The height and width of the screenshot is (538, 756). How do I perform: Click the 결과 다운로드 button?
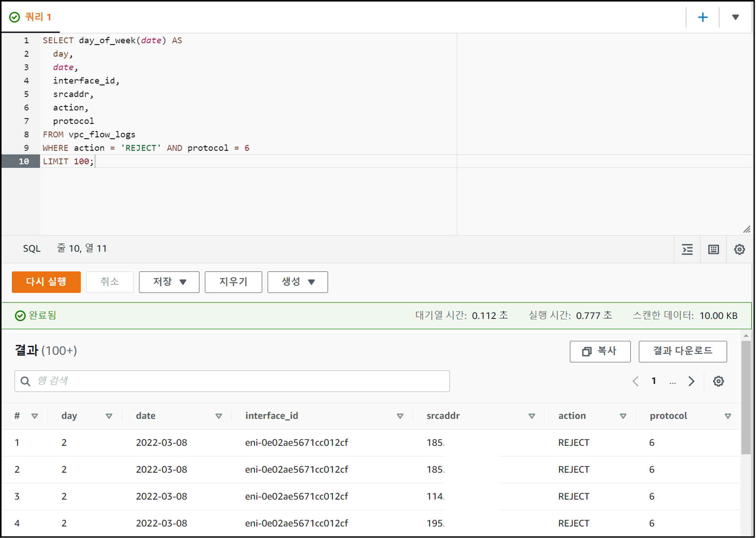tap(682, 351)
